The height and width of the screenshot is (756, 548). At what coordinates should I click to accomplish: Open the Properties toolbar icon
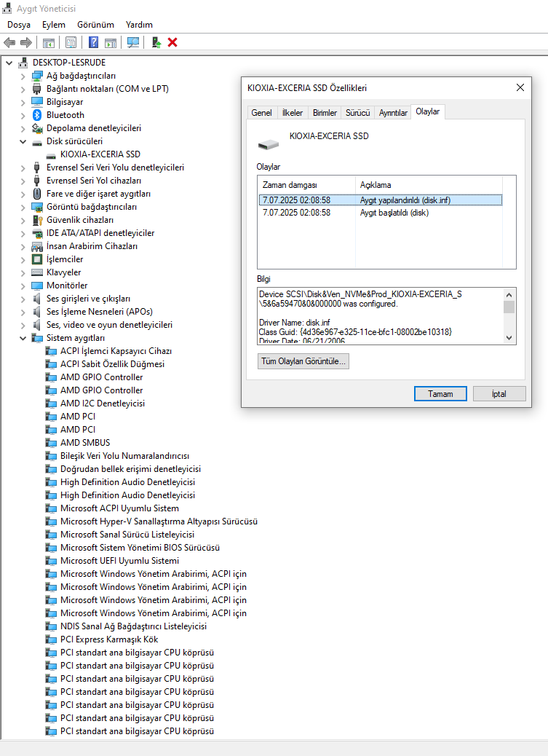[x=71, y=42]
